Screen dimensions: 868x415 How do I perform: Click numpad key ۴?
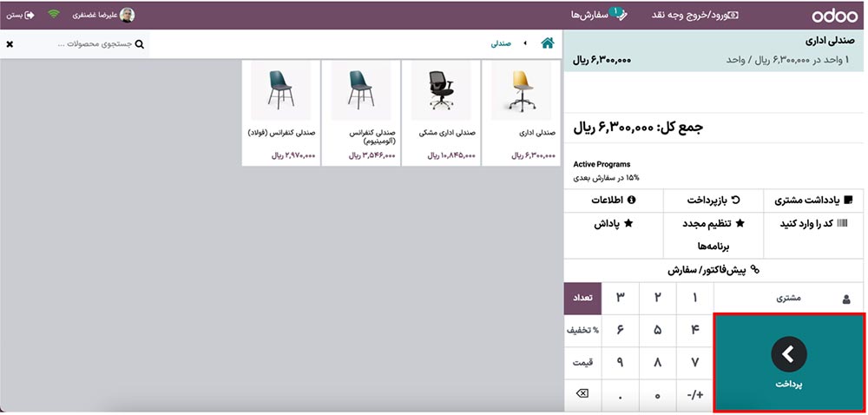click(695, 330)
